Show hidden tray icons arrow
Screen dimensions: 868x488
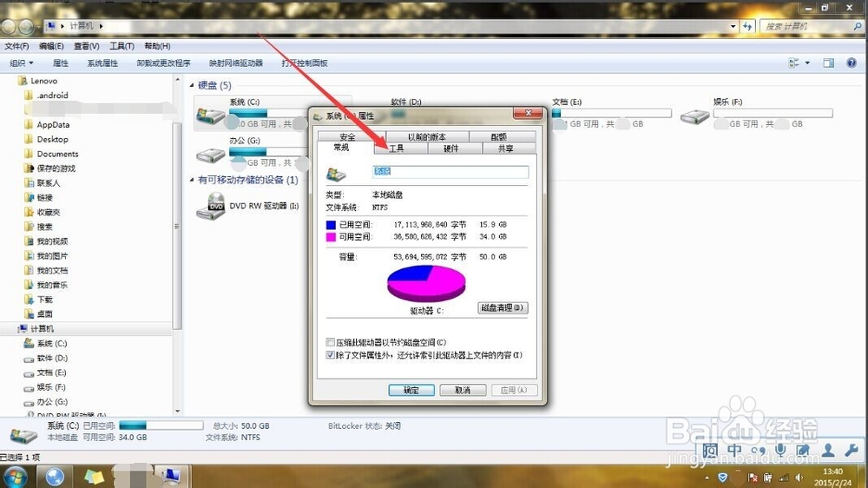707,477
